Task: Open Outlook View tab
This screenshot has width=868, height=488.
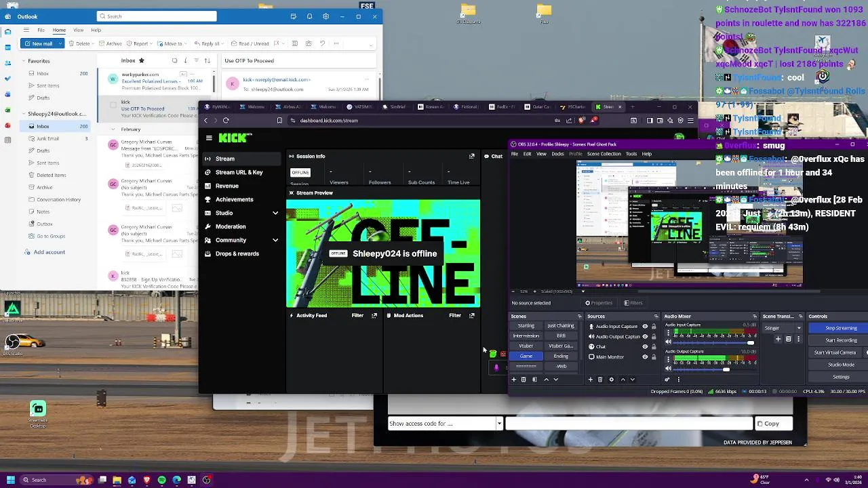Action: tap(78, 30)
